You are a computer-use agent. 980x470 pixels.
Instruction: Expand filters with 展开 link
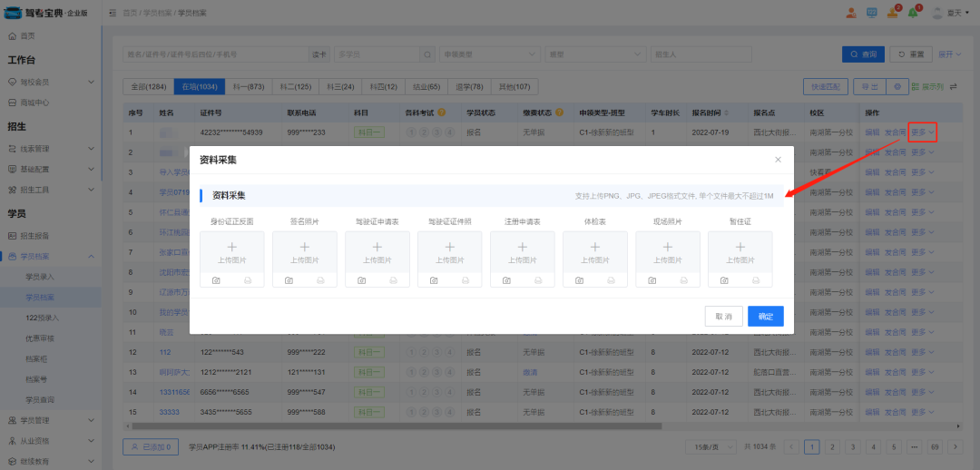point(950,54)
